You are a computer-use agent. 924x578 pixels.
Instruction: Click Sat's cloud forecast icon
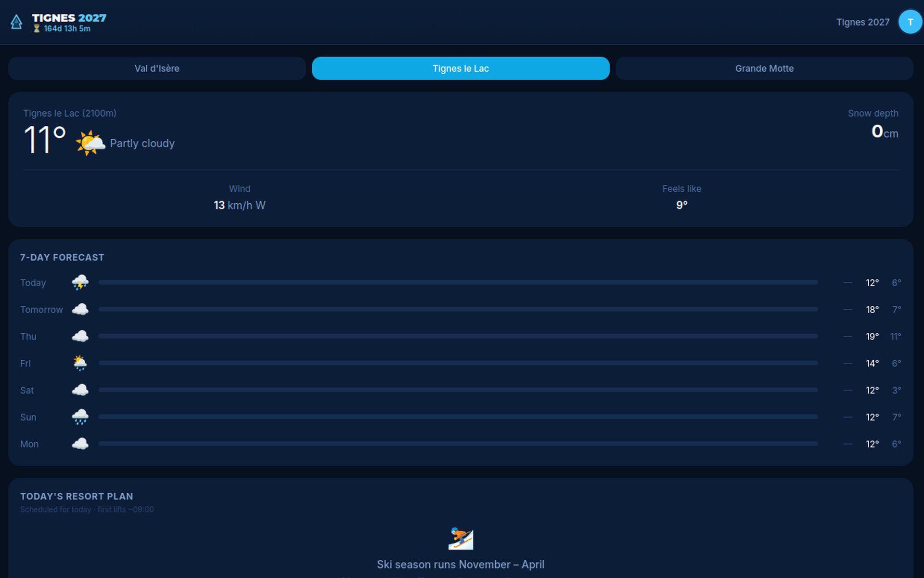click(80, 390)
